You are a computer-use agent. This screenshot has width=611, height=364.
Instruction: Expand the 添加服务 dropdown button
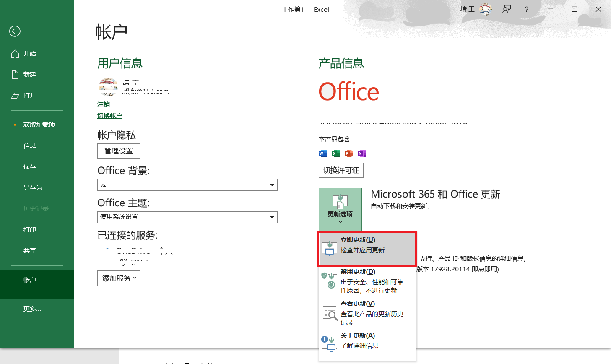[x=119, y=278]
